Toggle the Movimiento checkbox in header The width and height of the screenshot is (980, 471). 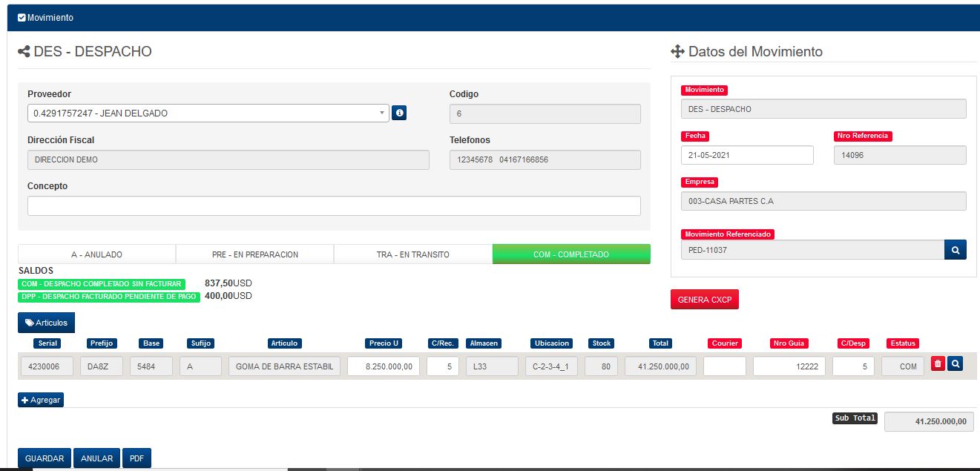pos(22,18)
